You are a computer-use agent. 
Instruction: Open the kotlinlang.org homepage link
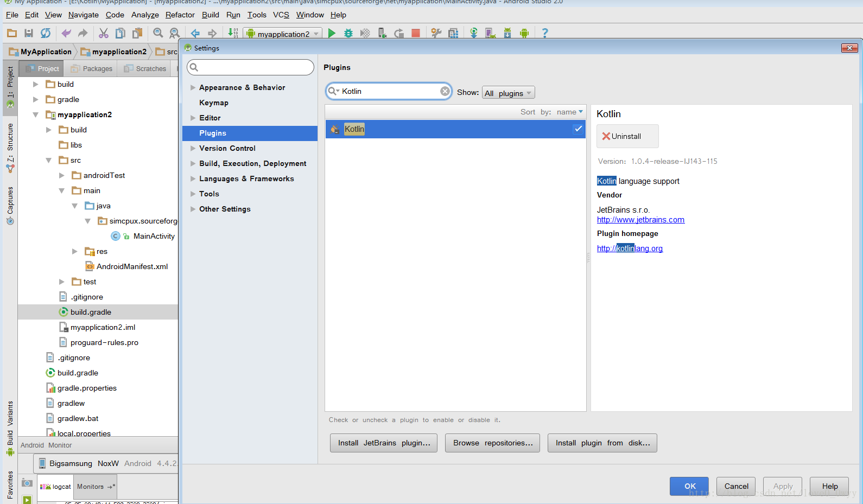630,248
